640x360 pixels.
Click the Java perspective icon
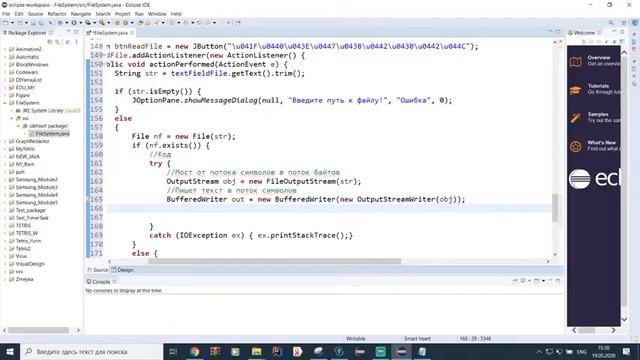635,23
